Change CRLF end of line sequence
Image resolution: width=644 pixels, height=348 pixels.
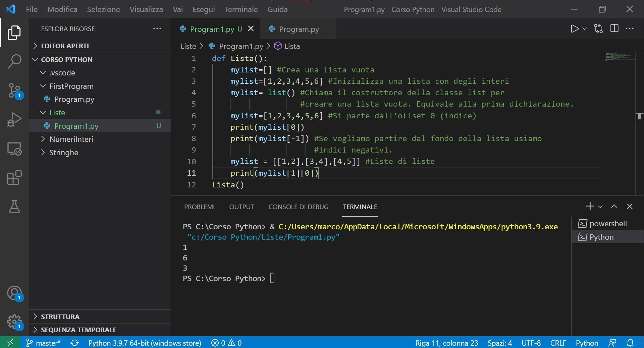pos(558,343)
